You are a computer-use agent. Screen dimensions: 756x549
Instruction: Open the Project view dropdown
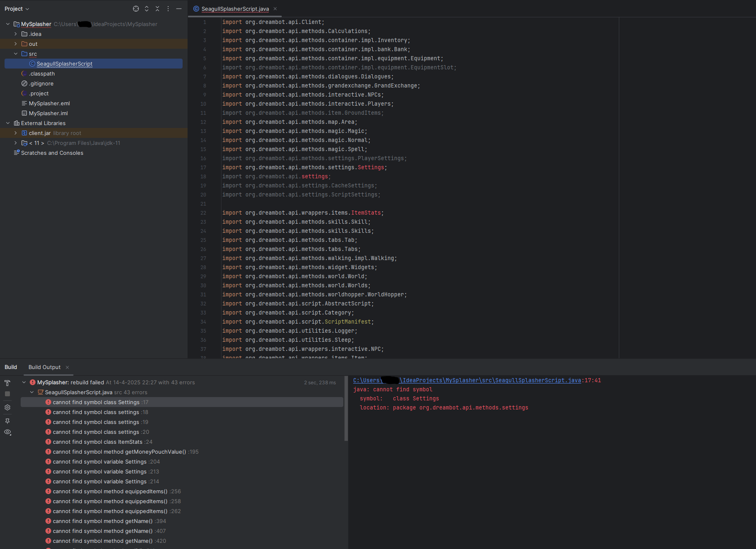point(17,9)
